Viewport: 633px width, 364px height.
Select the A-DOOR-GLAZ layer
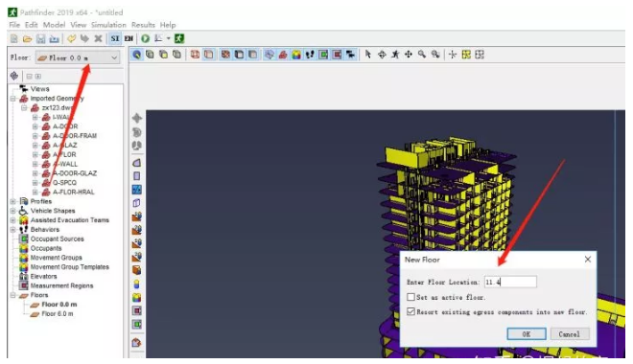[x=75, y=173]
